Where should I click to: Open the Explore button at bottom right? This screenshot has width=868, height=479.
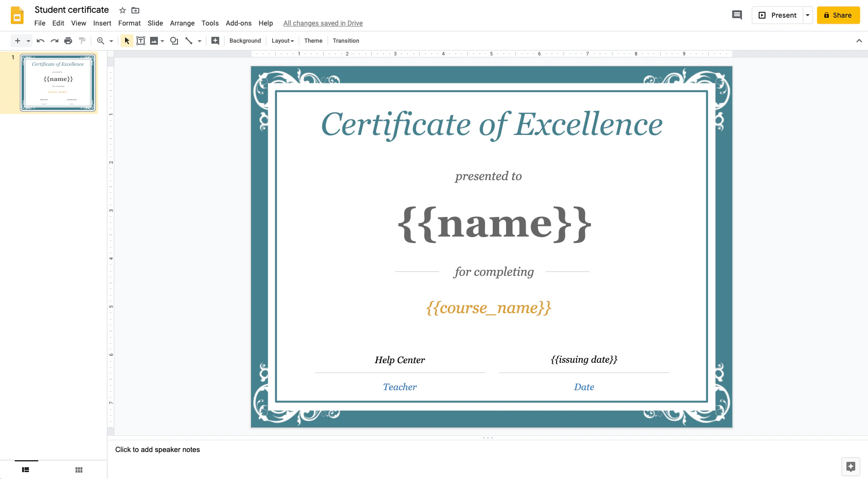pyautogui.click(x=850, y=466)
